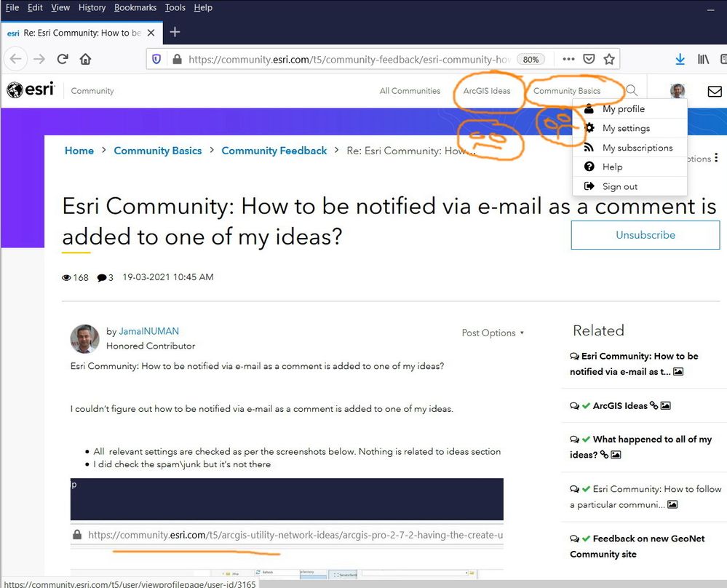Click embedded screenshot image in the post
This screenshot has height=588, width=727.
(287, 528)
